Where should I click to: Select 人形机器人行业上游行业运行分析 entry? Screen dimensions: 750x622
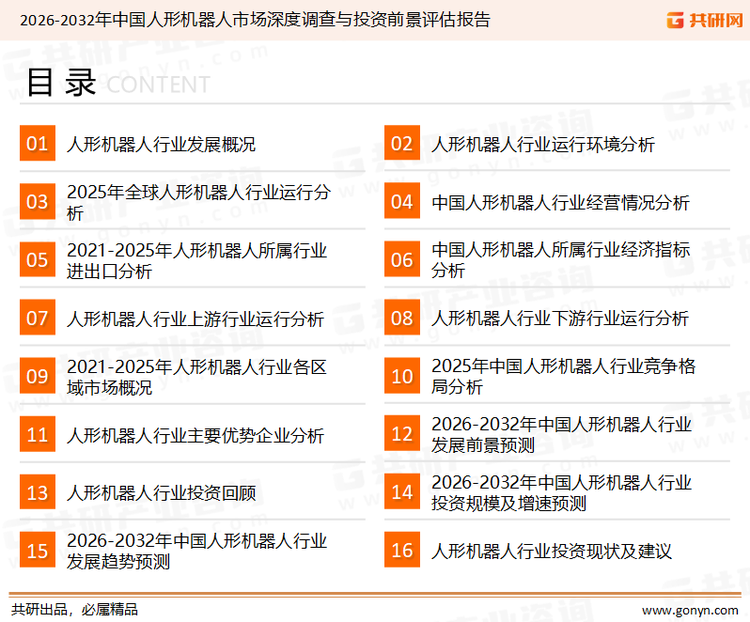click(x=195, y=319)
